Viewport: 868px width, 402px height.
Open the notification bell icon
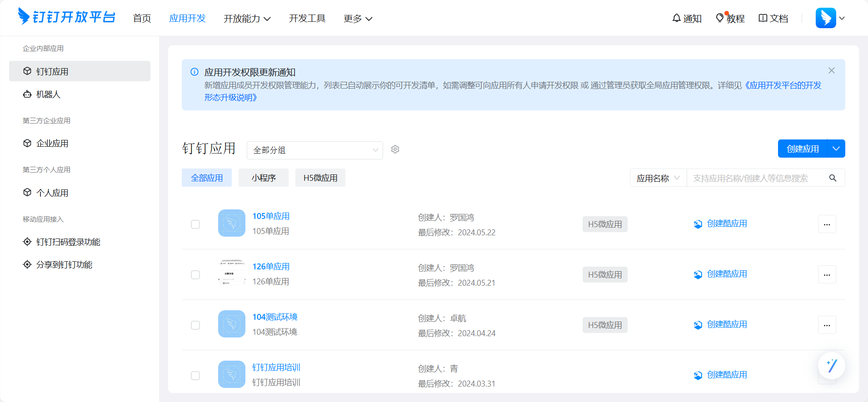tap(677, 18)
